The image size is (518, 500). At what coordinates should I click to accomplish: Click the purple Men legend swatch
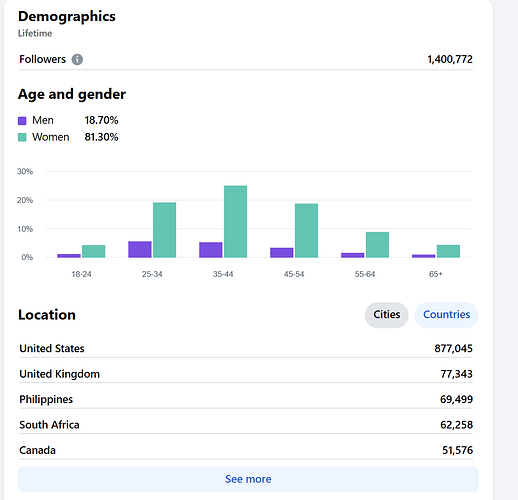click(x=22, y=121)
